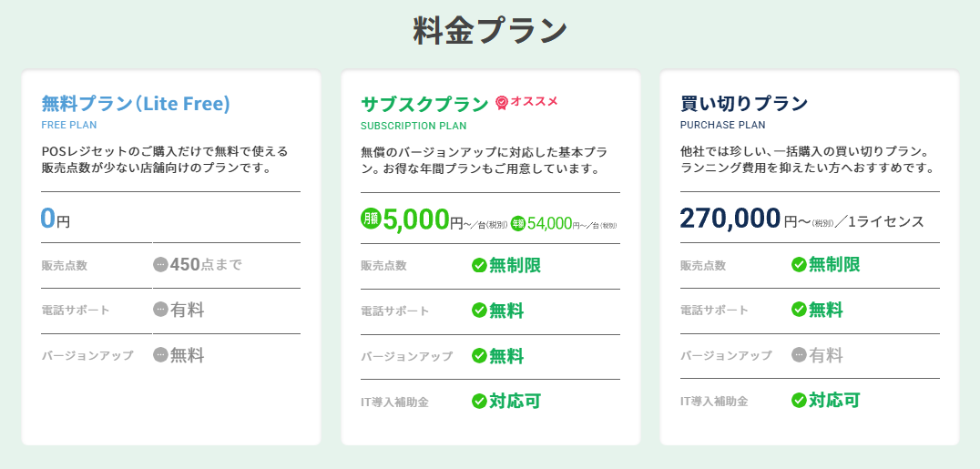Click green checkmark beside subscription unlimited sales items
980x469 pixels.
pos(479,265)
